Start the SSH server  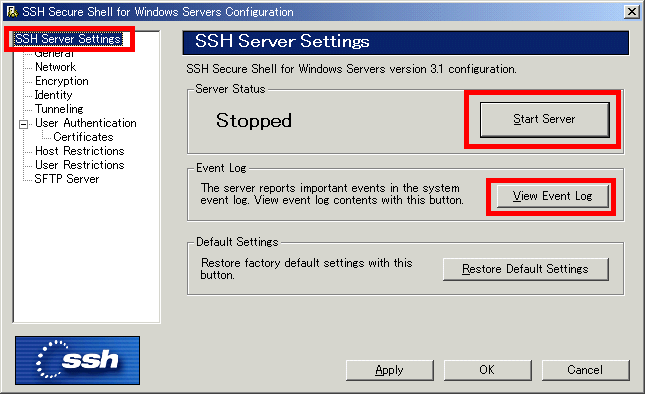pos(544,119)
